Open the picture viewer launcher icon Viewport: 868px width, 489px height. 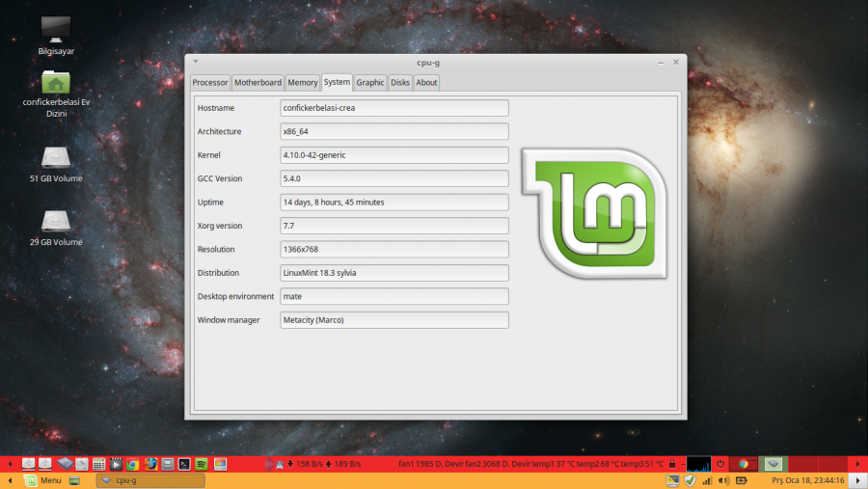[x=220, y=464]
